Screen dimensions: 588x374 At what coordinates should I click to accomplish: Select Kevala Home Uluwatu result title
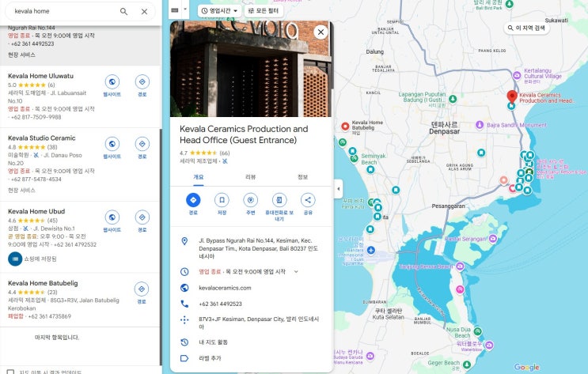[40, 76]
